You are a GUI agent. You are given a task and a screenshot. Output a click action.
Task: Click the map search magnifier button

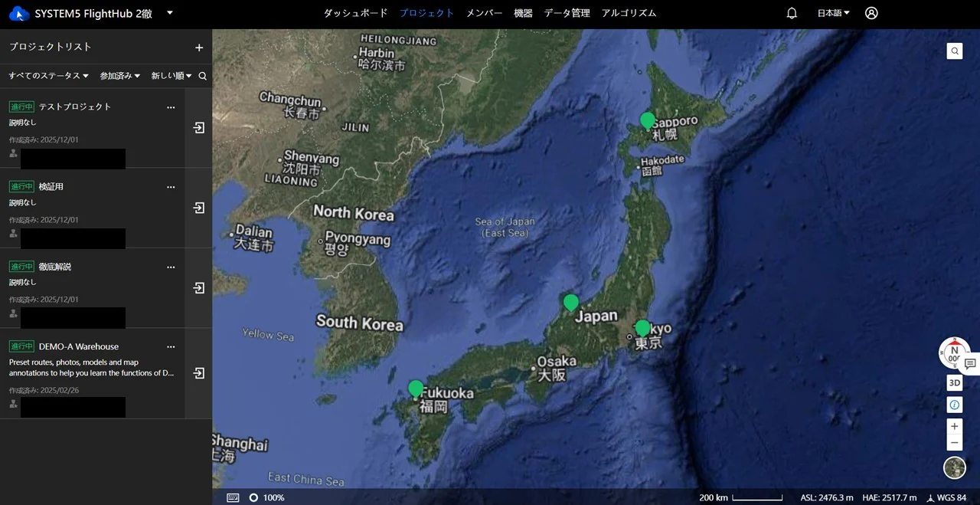click(955, 51)
